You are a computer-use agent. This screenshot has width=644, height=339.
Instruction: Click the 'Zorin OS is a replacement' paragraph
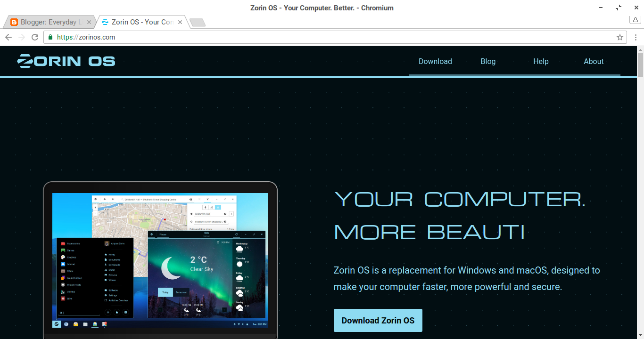tap(467, 278)
